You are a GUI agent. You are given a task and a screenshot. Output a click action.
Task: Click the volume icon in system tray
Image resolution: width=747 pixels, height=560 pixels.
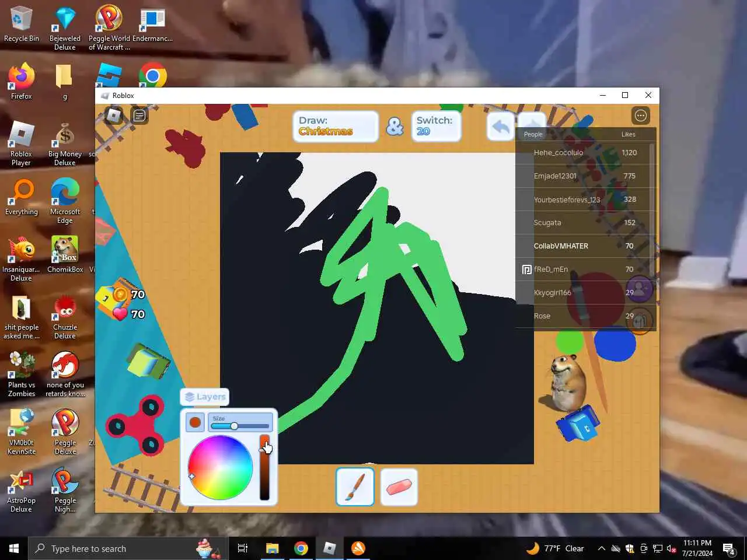tap(672, 548)
